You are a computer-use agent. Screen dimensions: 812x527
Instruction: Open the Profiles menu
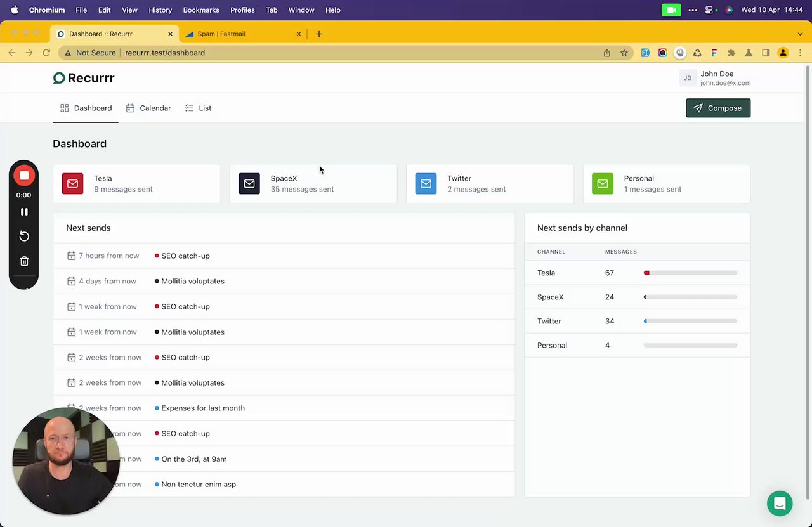click(242, 10)
